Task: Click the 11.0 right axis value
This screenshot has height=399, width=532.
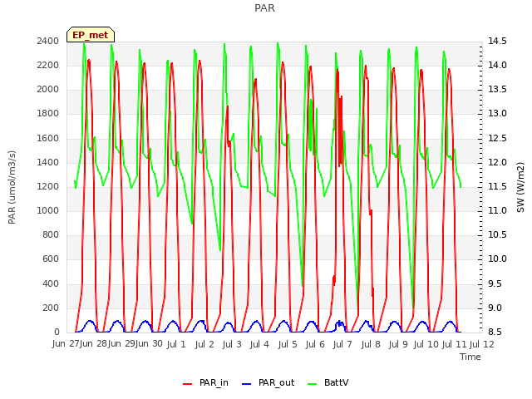Action: (497, 210)
